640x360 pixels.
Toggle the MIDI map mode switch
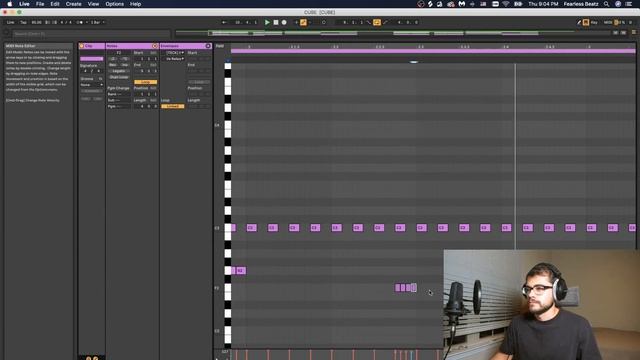click(607, 22)
